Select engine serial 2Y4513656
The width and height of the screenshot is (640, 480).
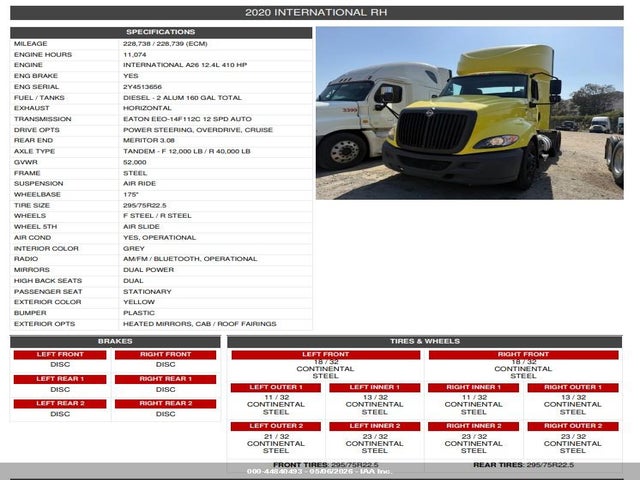(142, 87)
